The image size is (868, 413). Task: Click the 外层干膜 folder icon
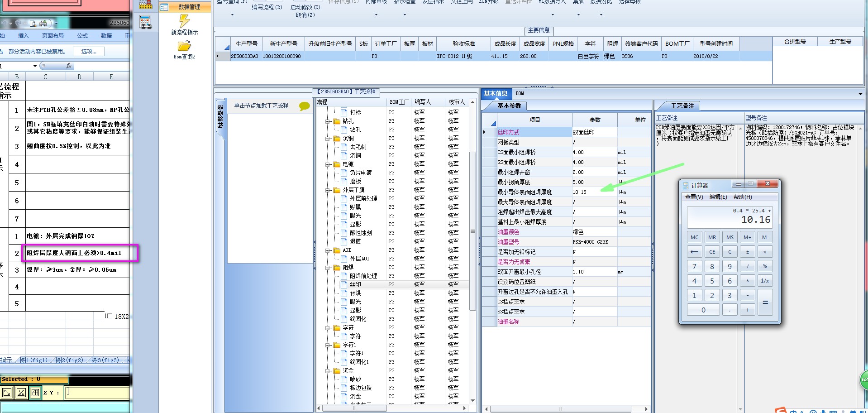click(x=337, y=190)
